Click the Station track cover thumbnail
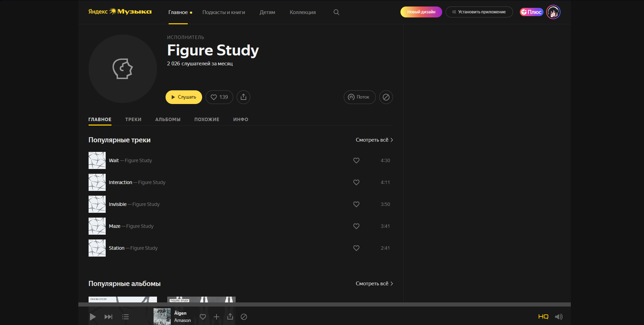644x325 pixels. point(97,248)
